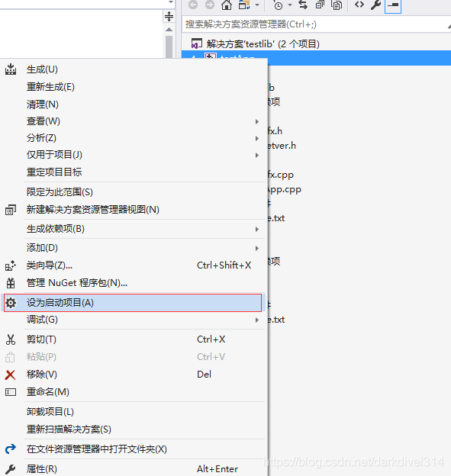Click gear icon beside 设为启动项目(A)

[11, 303]
